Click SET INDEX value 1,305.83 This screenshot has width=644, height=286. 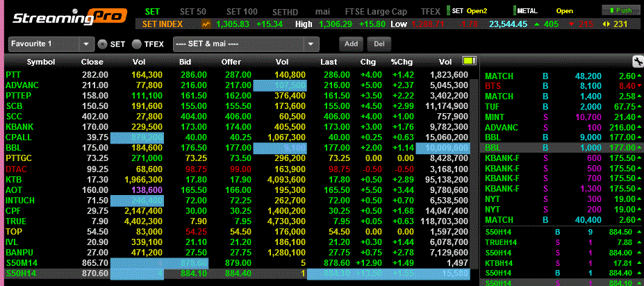pos(233,24)
